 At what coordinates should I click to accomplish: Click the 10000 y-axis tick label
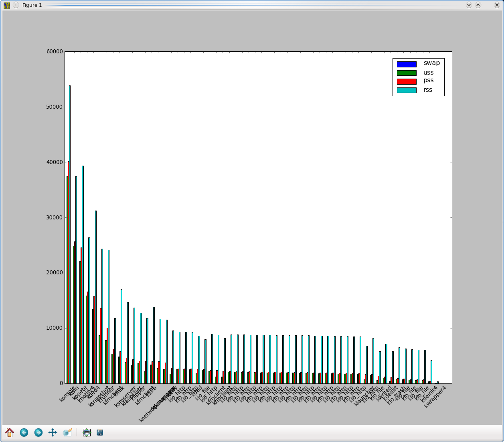[x=55, y=328]
